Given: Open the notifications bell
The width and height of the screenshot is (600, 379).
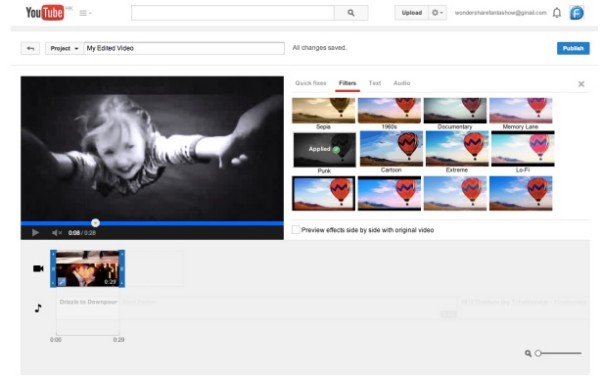Looking at the screenshot, I should [557, 13].
